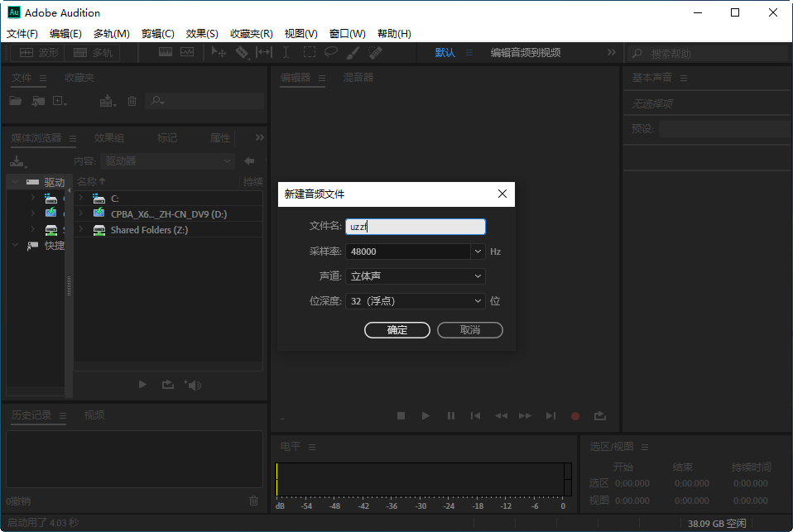
Task: Click Move Playhead to Previous button
Action: pos(475,415)
